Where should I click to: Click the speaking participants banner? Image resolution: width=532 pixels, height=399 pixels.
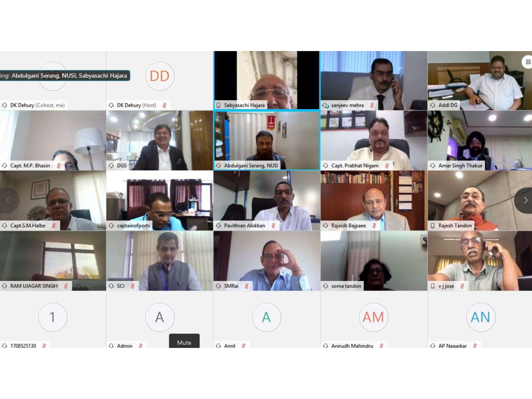(65, 76)
